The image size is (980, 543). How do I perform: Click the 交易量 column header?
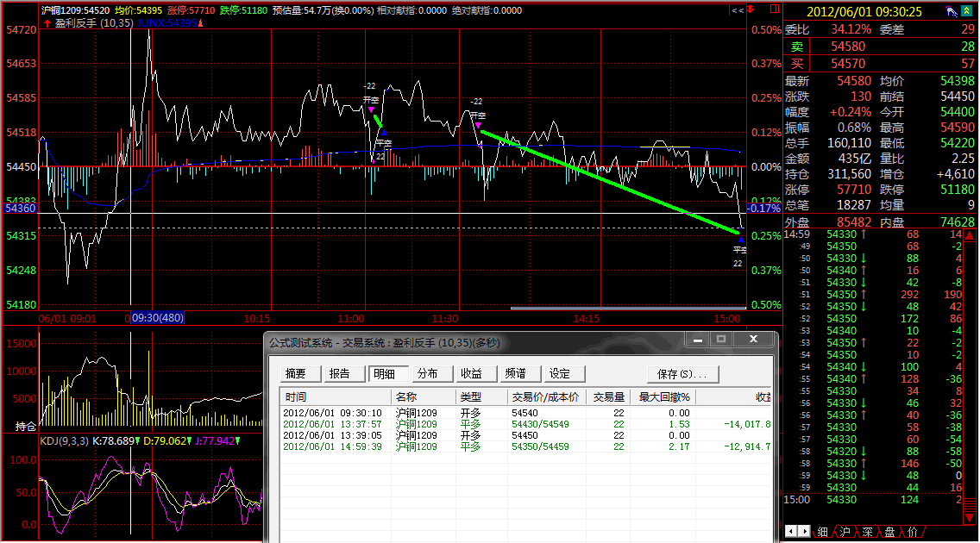click(609, 397)
